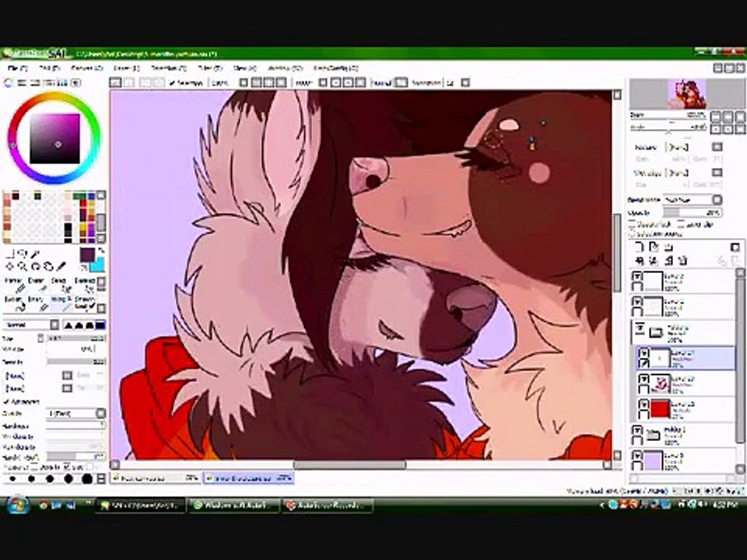The height and width of the screenshot is (560, 747).
Task: Switch to the first open canvas tab
Action: [x=156, y=478]
